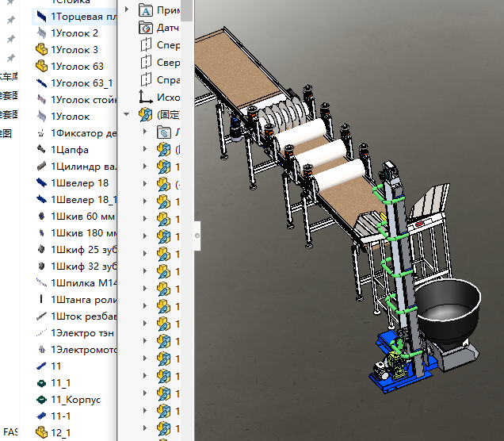The image size is (504, 441).
Task: Select the file named 11-1
Action: (x=61, y=416)
